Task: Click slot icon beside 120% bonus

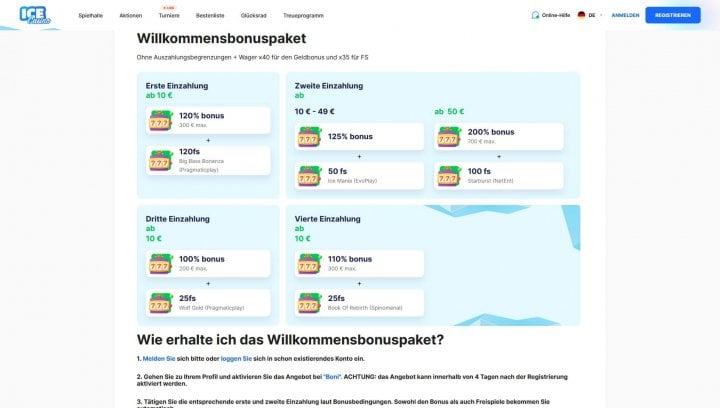Action: (160, 120)
